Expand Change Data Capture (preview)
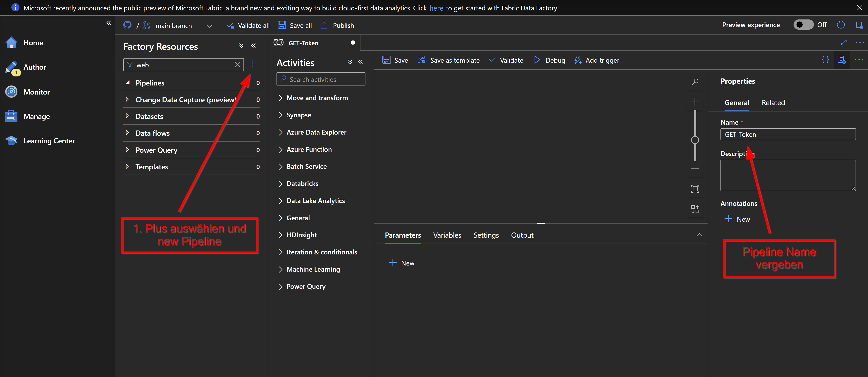868x377 pixels. (x=127, y=99)
